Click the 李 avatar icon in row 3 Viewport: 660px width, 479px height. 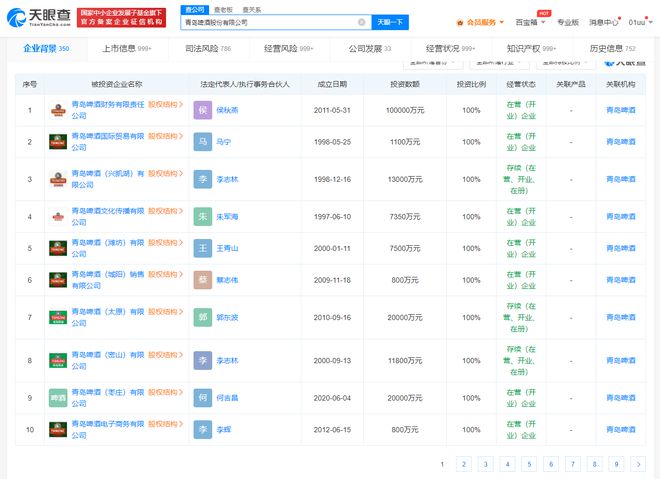click(203, 179)
